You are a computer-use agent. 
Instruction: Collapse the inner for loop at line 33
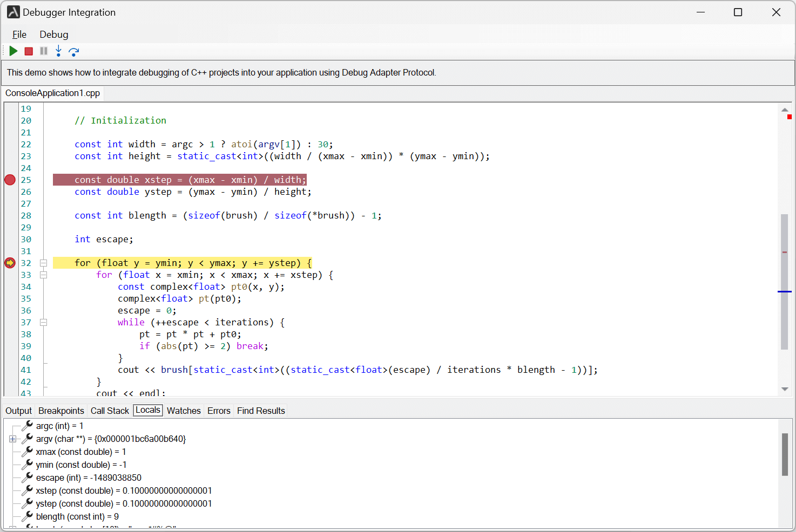(44, 275)
